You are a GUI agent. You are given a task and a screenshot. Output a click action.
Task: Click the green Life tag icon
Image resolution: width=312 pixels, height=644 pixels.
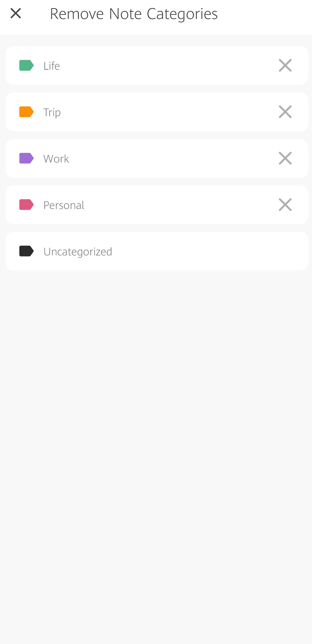point(26,65)
